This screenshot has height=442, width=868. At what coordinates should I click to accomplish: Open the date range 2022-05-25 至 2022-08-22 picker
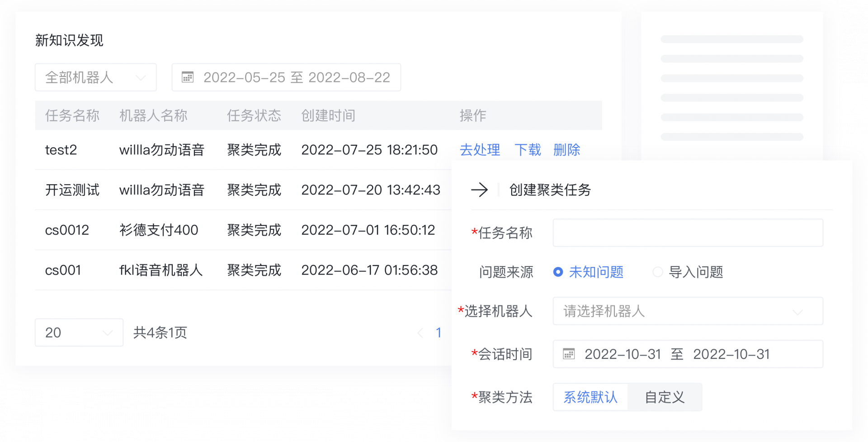pyautogui.click(x=286, y=77)
